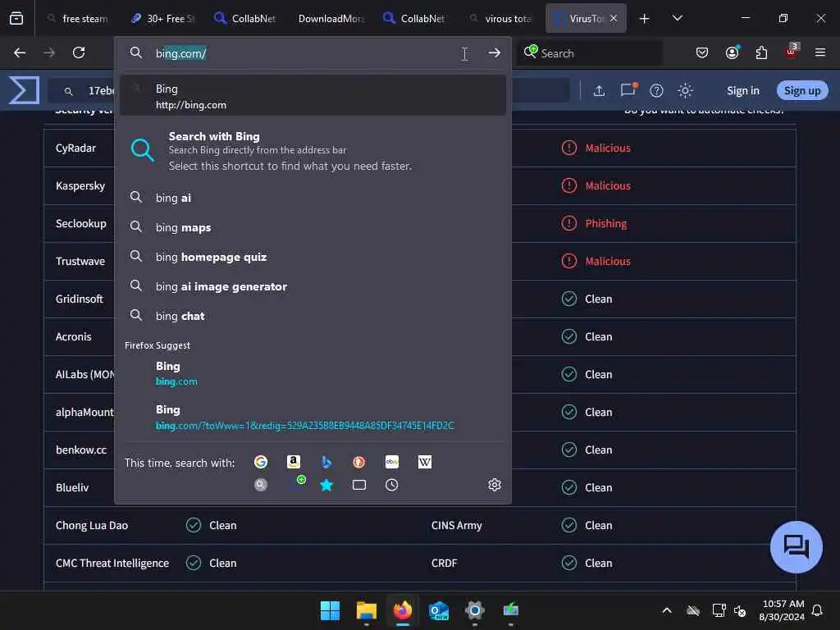840x630 pixels.
Task: Open a new tab with plus button
Action: 645,18
